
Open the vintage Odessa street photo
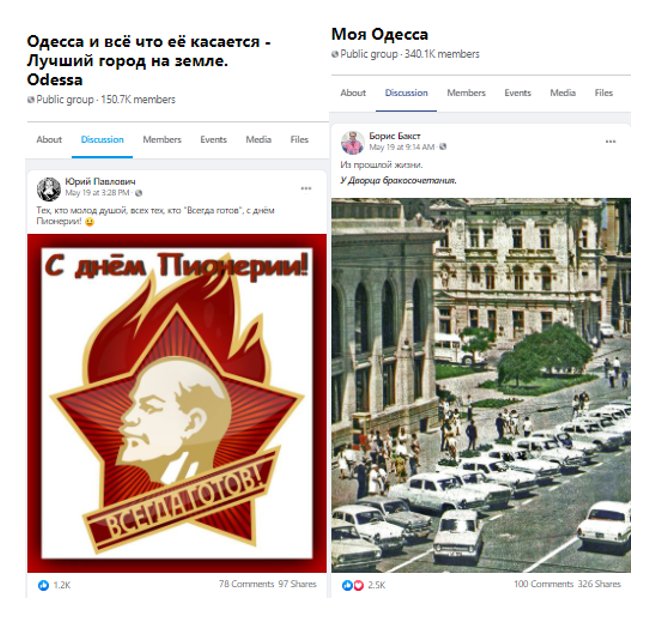pos(481,385)
